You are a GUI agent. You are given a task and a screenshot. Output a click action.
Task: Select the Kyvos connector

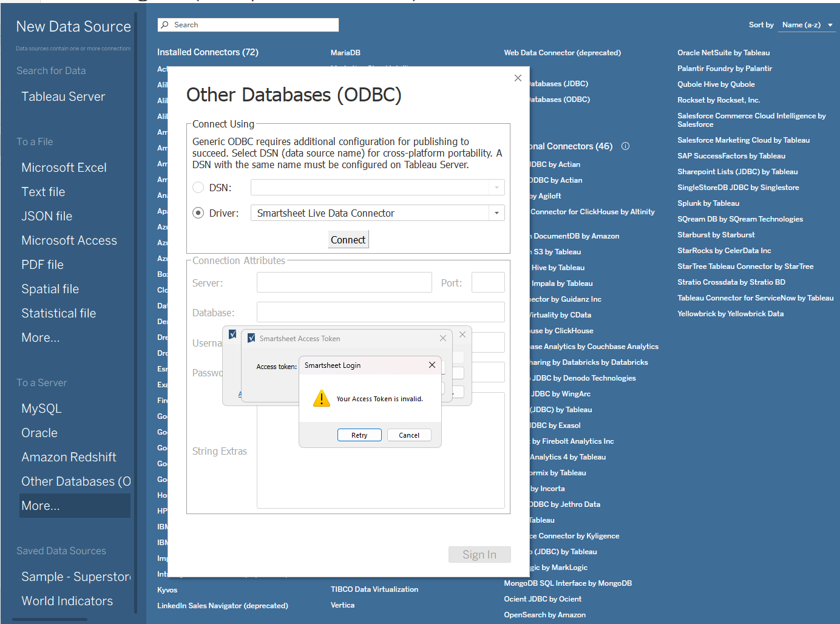tap(168, 590)
